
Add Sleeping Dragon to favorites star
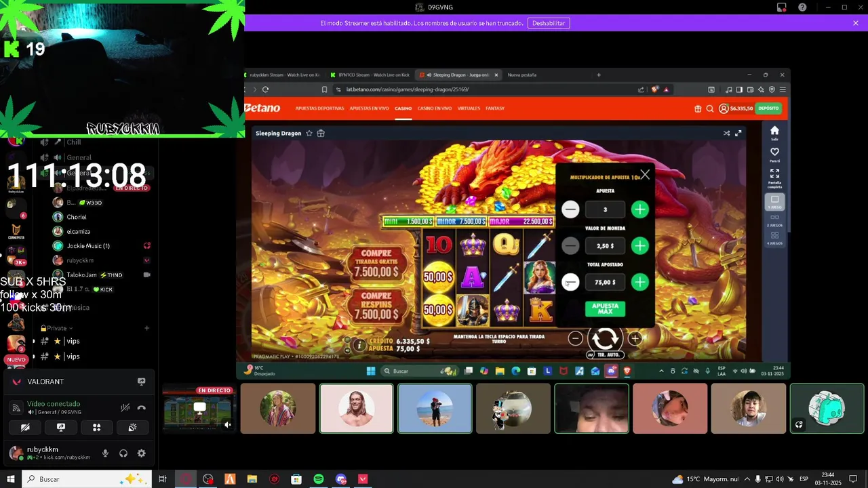pos(309,134)
